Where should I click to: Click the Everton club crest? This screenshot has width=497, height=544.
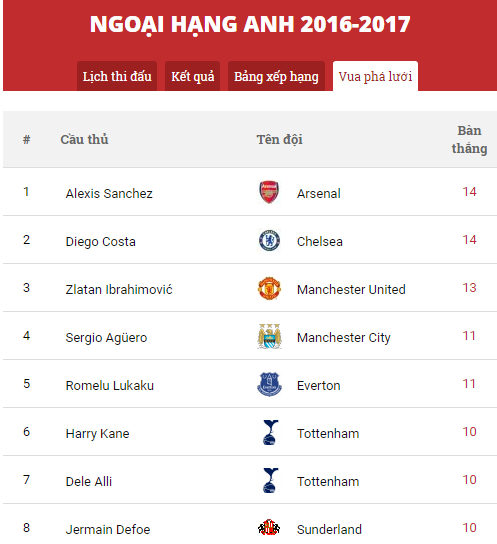[269, 384]
